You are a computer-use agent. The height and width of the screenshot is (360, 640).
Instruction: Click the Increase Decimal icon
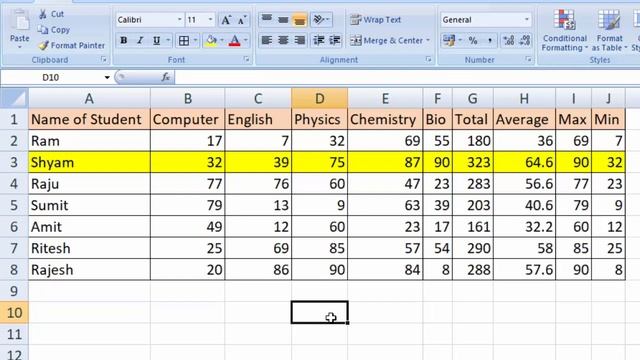(509, 40)
